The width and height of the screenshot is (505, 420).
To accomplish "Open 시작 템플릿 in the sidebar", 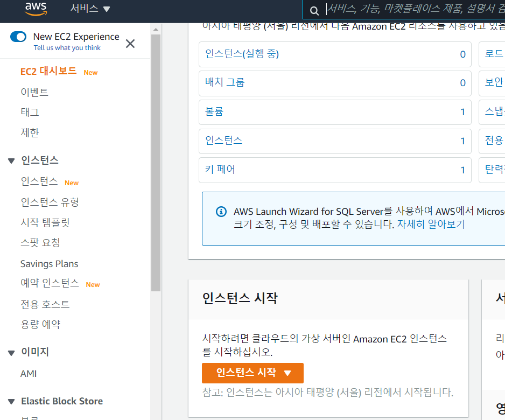I will pyautogui.click(x=45, y=222).
